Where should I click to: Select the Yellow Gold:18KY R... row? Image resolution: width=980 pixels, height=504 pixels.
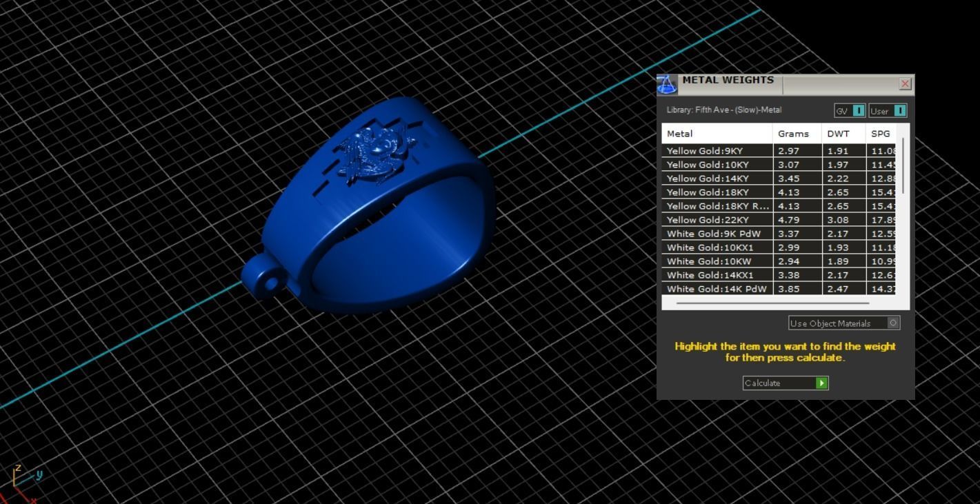[x=779, y=206]
